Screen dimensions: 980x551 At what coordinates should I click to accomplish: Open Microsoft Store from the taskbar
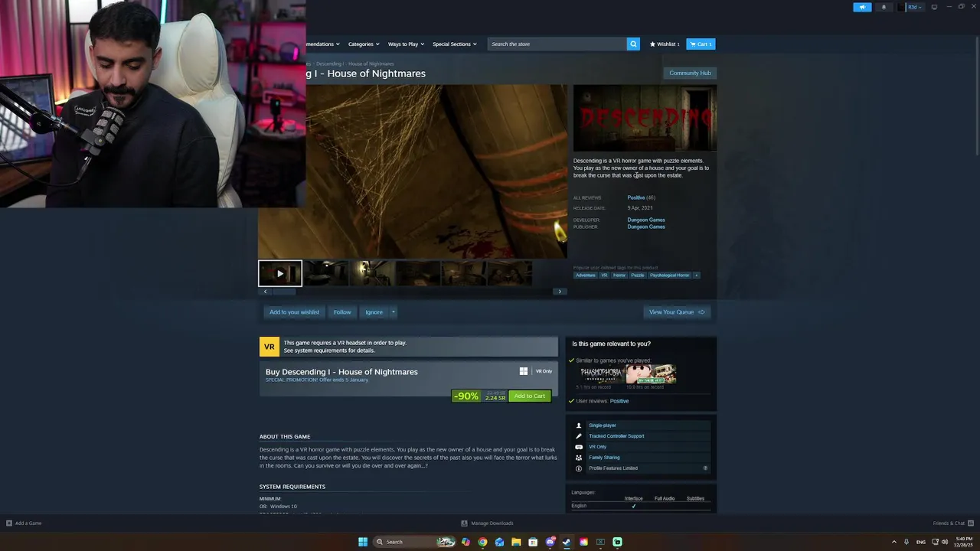pos(533,542)
